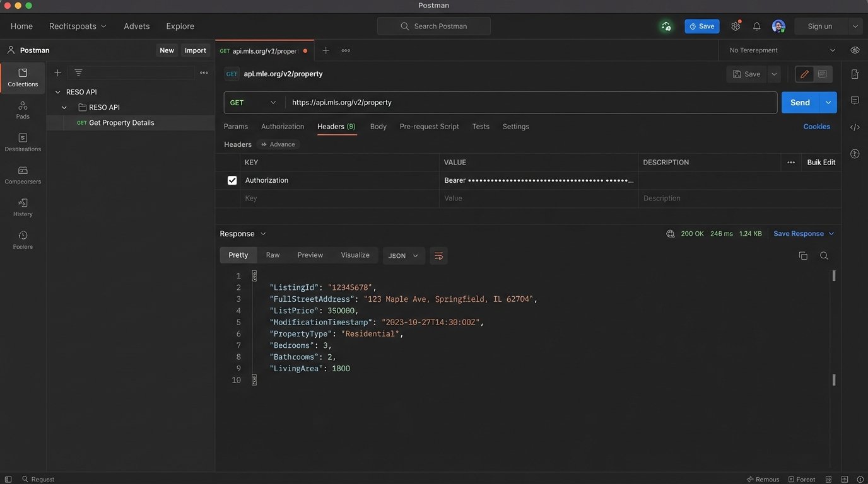Open the filter icon in the collections sidebar

point(78,72)
